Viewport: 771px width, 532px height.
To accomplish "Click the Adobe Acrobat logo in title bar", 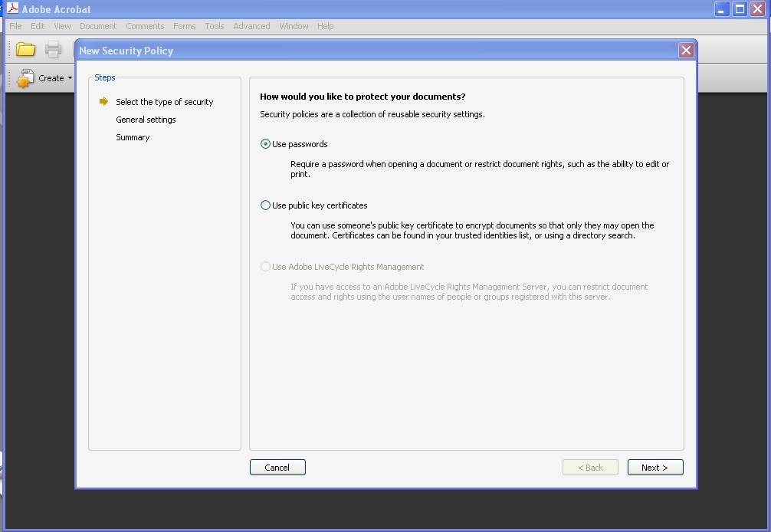I will (x=13, y=8).
